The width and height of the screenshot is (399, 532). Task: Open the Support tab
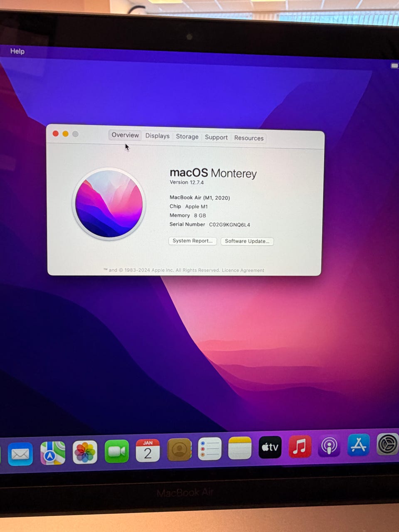(x=216, y=137)
